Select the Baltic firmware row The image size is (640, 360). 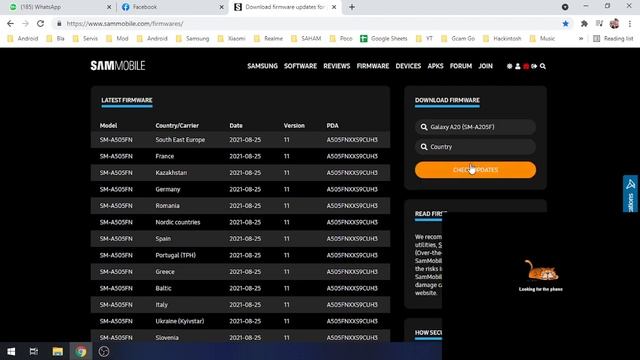pos(240,288)
